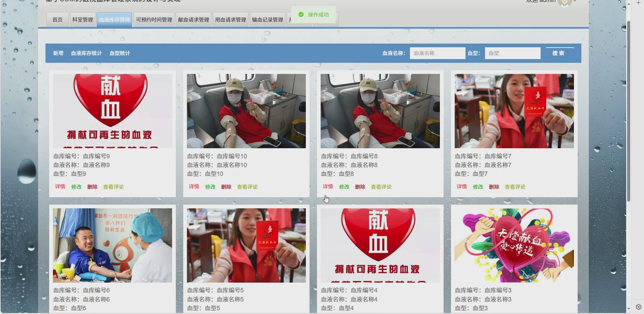644x314 pixels.
Task: Click 修改 for 血库编号9
Action: [76, 187]
